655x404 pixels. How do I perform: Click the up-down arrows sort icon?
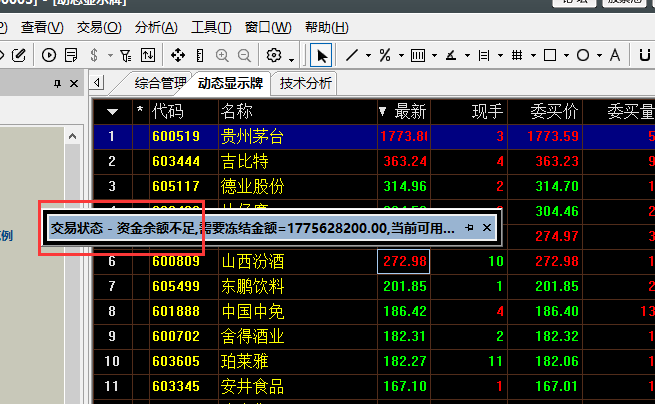tap(148, 55)
